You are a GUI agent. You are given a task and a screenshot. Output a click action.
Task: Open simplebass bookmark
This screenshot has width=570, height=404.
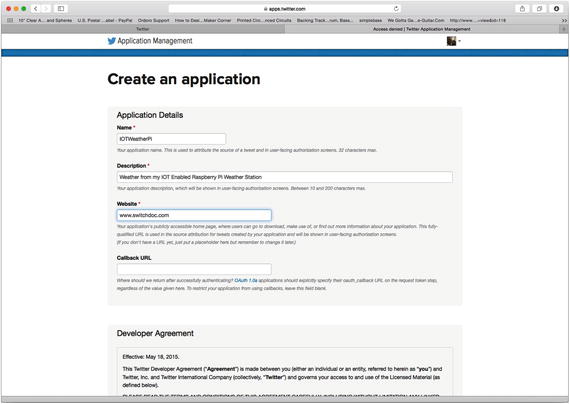[x=370, y=20]
